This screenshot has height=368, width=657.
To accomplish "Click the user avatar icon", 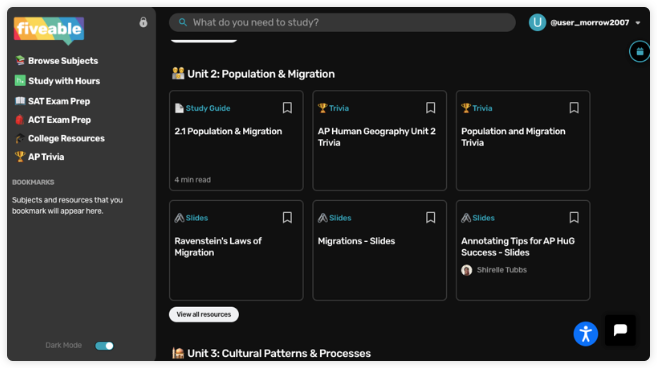I will (x=537, y=23).
